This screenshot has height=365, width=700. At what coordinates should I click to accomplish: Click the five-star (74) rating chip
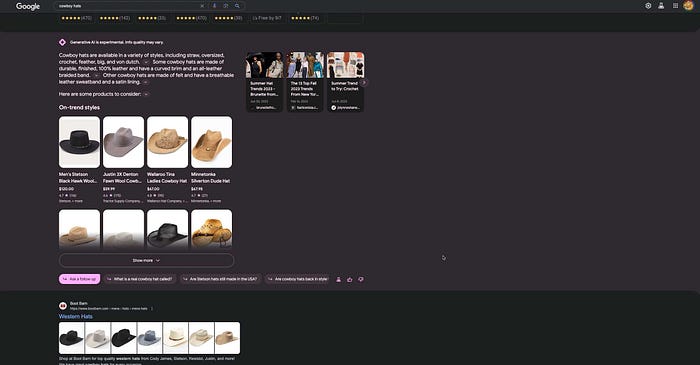[x=305, y=18]
